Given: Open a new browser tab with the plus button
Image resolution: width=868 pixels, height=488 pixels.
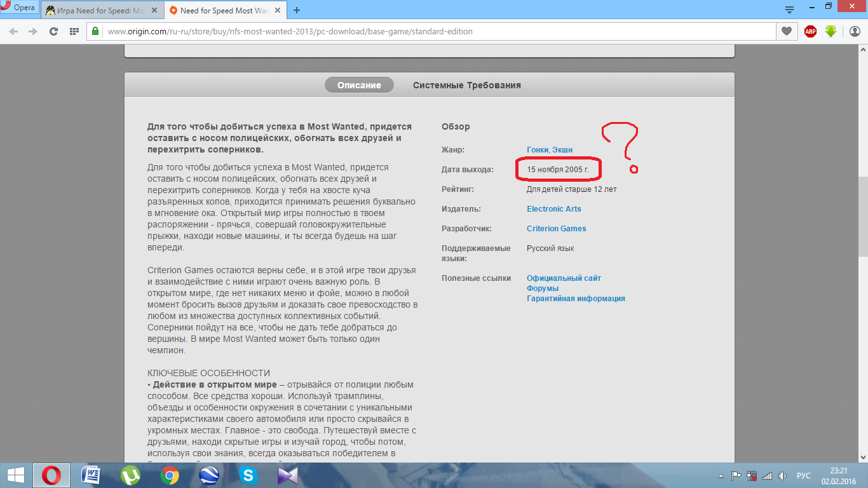Looking at the screenshot, I should point(297,10).
